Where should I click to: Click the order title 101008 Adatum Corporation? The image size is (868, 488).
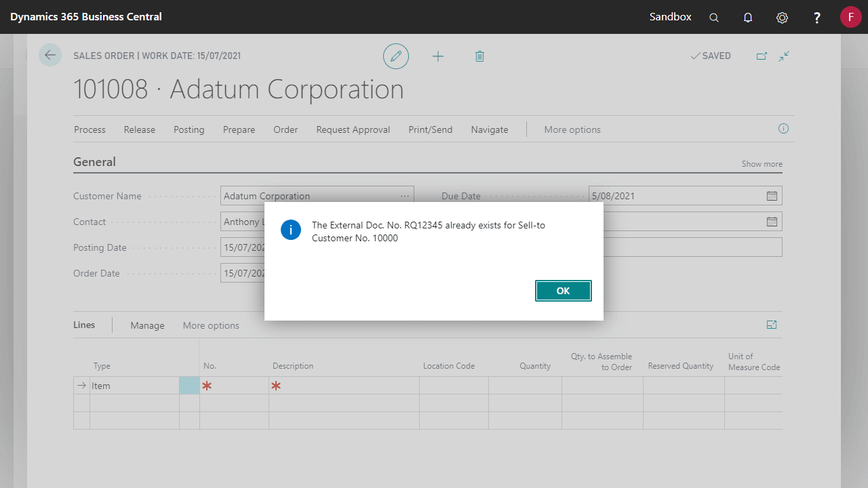coord(238,89)
